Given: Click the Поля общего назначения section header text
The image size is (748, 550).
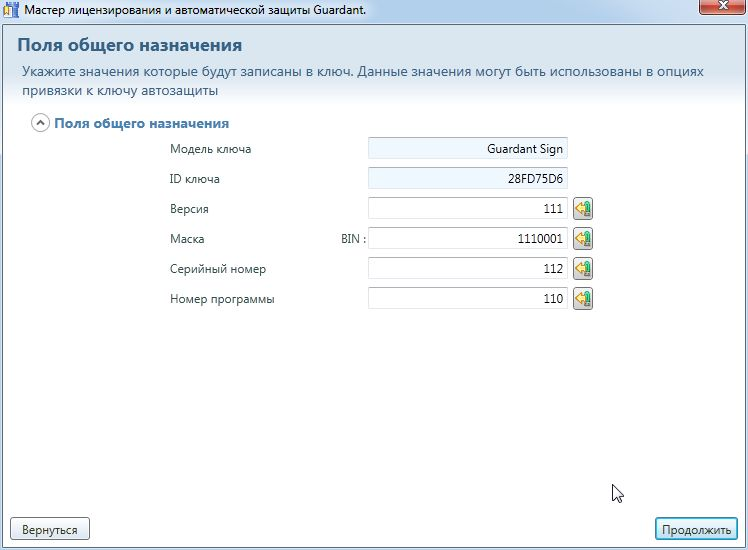Looking at the screenshot, I should (x=141, y=124).
